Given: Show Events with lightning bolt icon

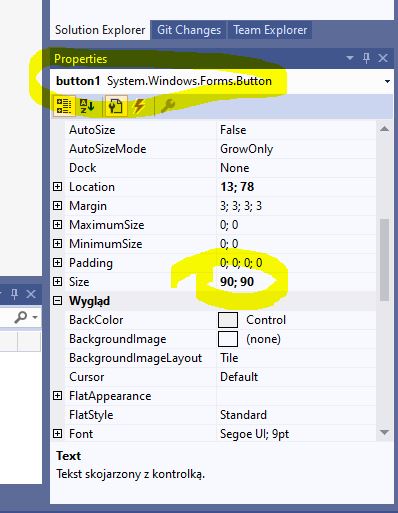Looking at the screenshot, I should 139,106.
